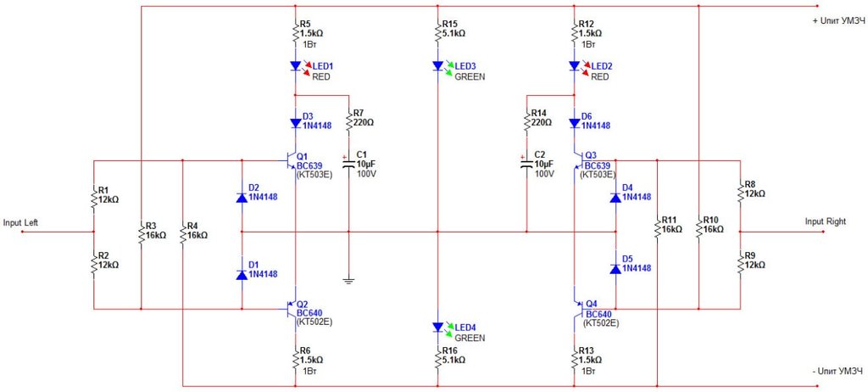Select diode D3 1N4148 symbol

click(296, 124)
